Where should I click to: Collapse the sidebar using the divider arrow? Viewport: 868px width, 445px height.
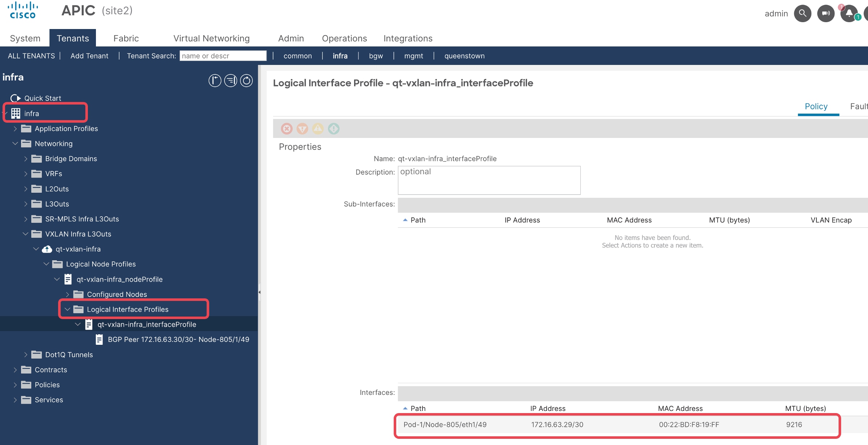259,292
